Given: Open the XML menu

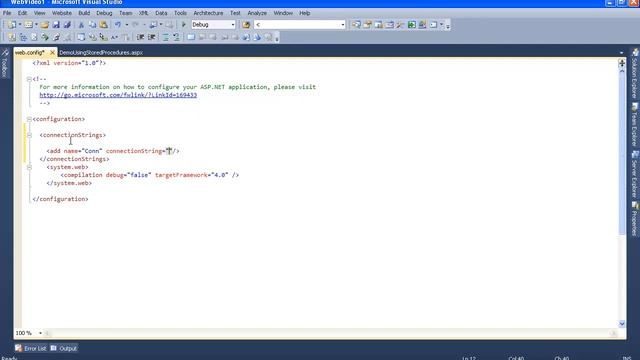Looking at the screenshot, I should click(x=143, y=13).
